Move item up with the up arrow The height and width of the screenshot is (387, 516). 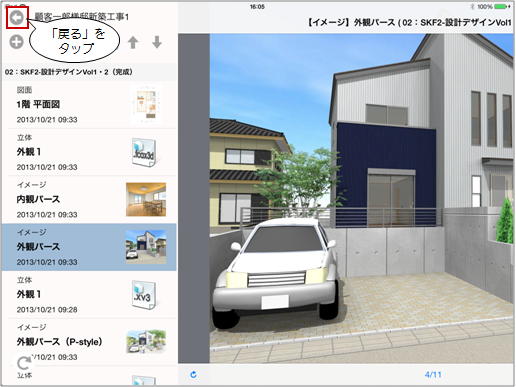[x=133, y=42]
